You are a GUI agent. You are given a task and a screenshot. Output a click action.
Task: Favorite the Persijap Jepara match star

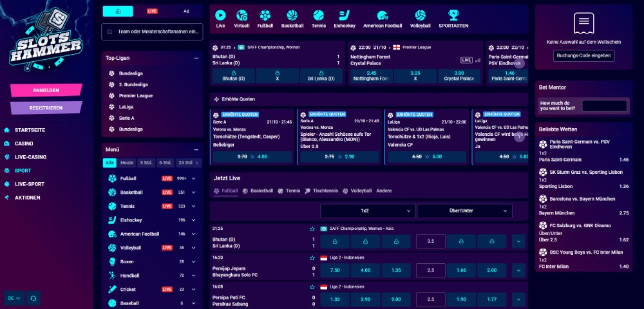click(312, 257)
